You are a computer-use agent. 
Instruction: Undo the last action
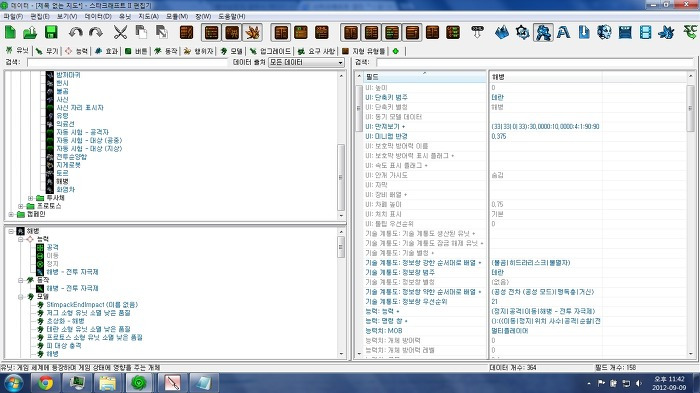click(x=76, y=33)
